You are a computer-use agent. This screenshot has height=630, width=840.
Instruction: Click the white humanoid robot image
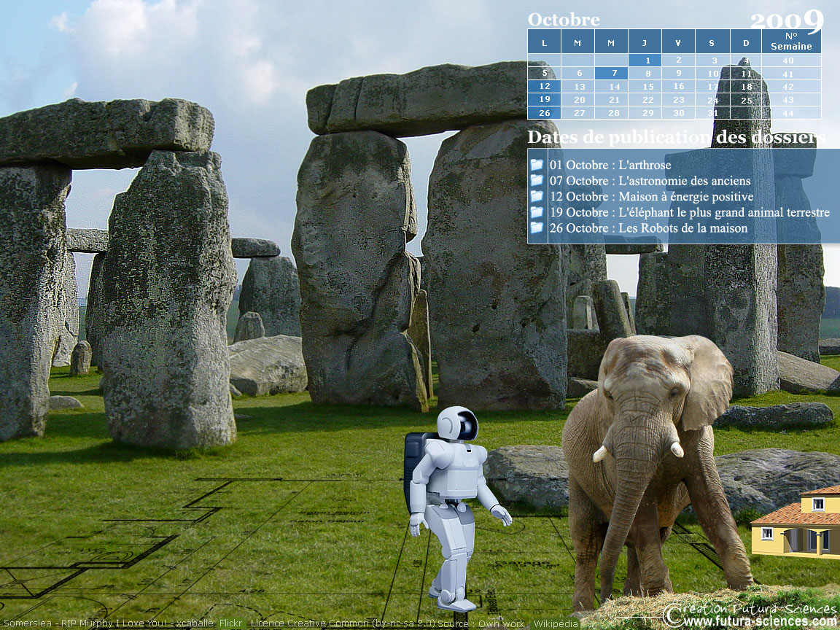tap(454, 496)
